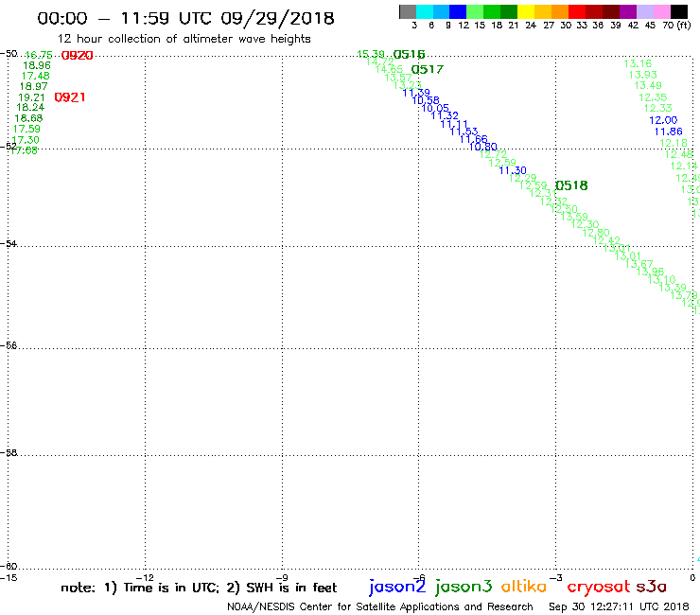
Task: Select the 18.97 wave height value
Action: click(x=33, y=86)
